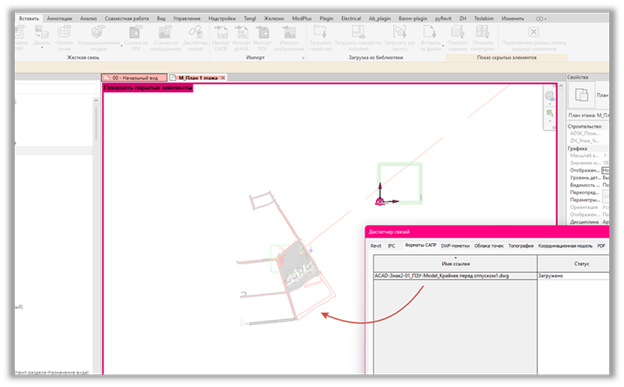Select the Форматы САПР tab
Viewport: 624px width, 387px height.
coord(420,245)
